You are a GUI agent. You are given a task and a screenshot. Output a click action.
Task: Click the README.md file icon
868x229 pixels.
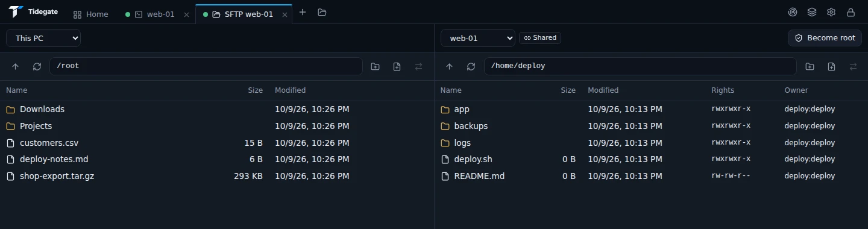coord(445,176)
